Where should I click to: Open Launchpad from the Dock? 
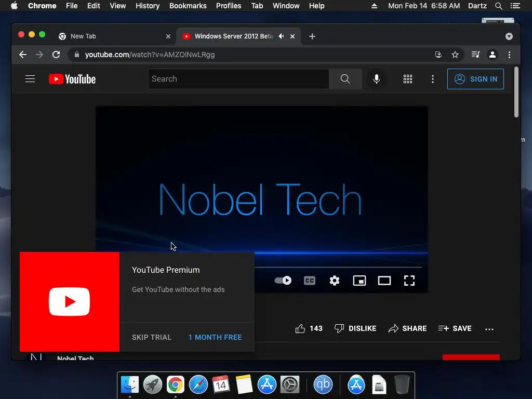click(x=153, y=385)
